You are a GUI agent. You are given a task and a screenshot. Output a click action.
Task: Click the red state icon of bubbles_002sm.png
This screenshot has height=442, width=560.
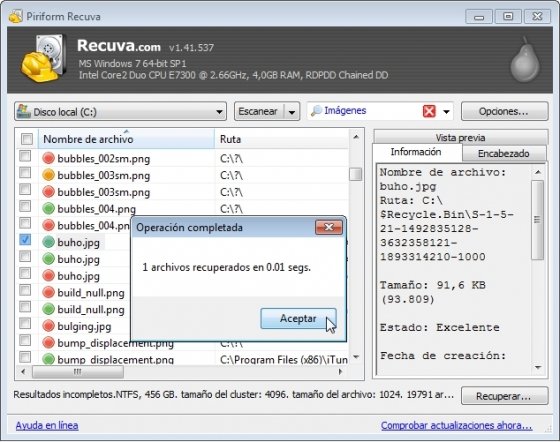49,158
